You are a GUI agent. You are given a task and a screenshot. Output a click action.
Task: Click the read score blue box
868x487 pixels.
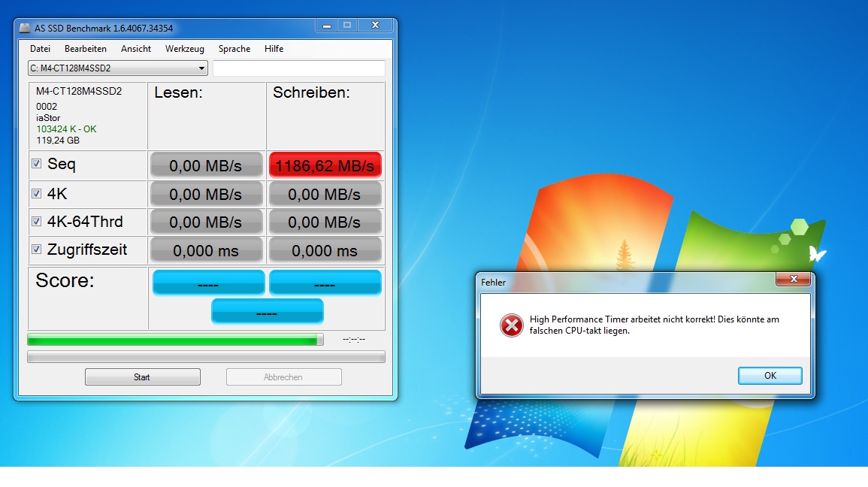208,283
